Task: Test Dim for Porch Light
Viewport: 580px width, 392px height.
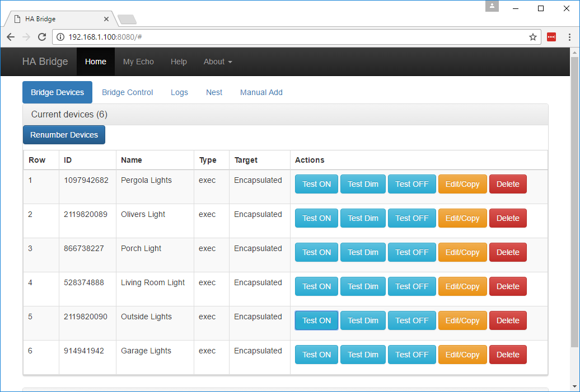Action: (x=363, y=252)
